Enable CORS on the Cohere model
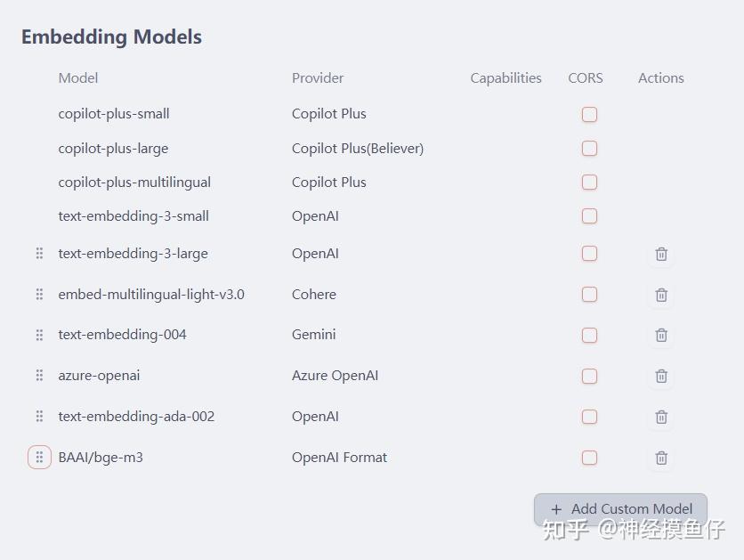 click(x=589, y=295)
